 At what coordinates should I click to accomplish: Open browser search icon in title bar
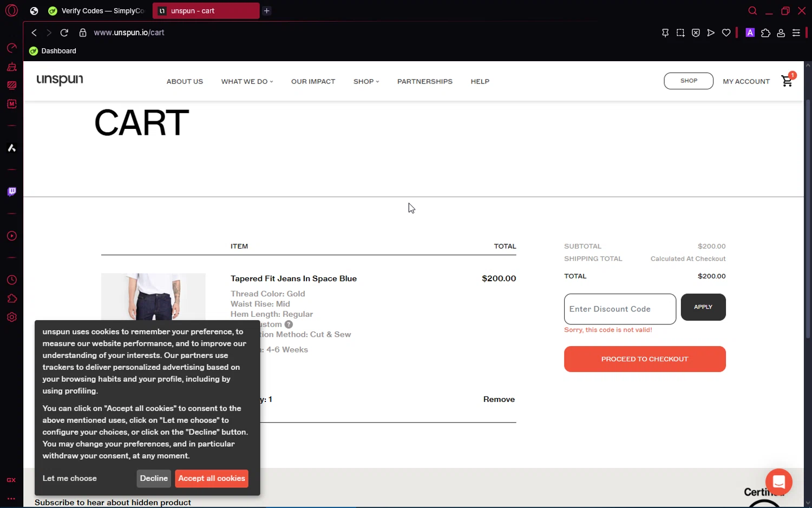tap(752, 11)
